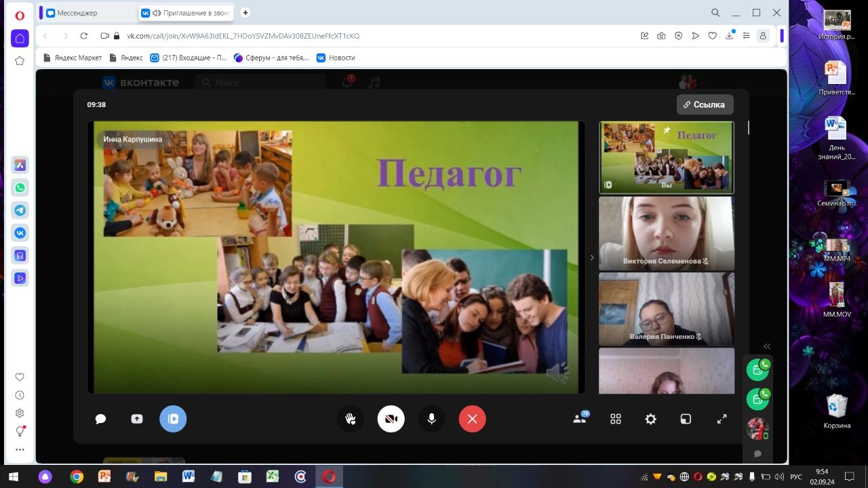Select the Приветствие PowerPoint file
Image resolution: width=868 pixels, height=488 pixels.
(836, 78)
